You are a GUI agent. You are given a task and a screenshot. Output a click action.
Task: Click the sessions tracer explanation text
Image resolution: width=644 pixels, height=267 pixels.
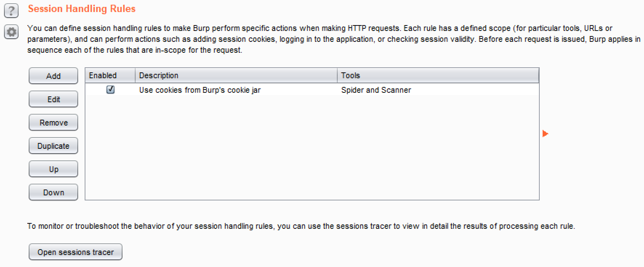coord(301,226)
